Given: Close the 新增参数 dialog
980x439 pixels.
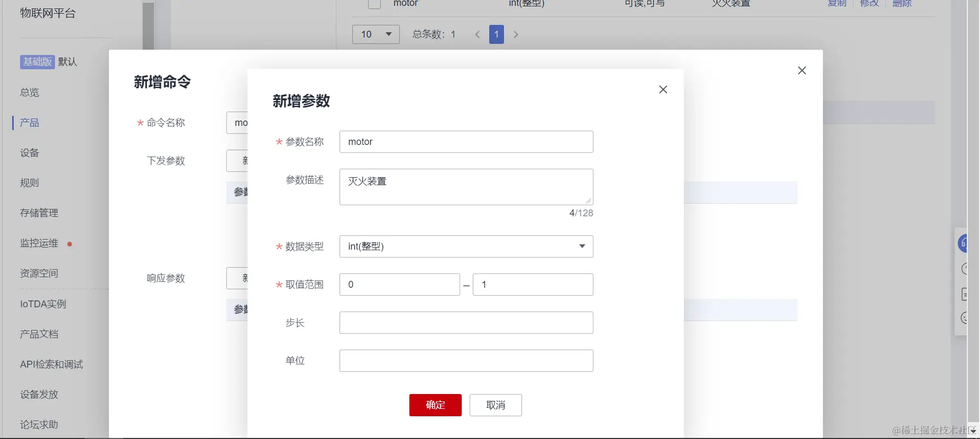Looking at the screenshot, I should (663, 90).
